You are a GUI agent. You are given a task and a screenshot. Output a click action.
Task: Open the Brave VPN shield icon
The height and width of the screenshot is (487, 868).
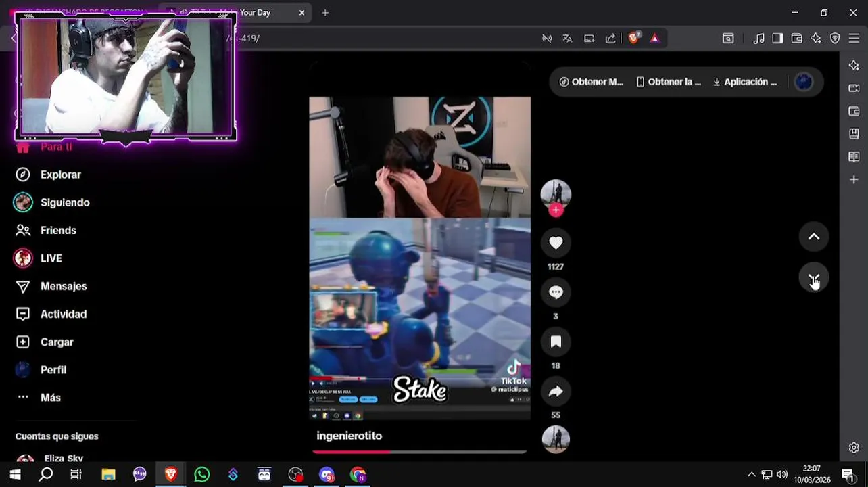pyautogui.click(x=835, y=39)
